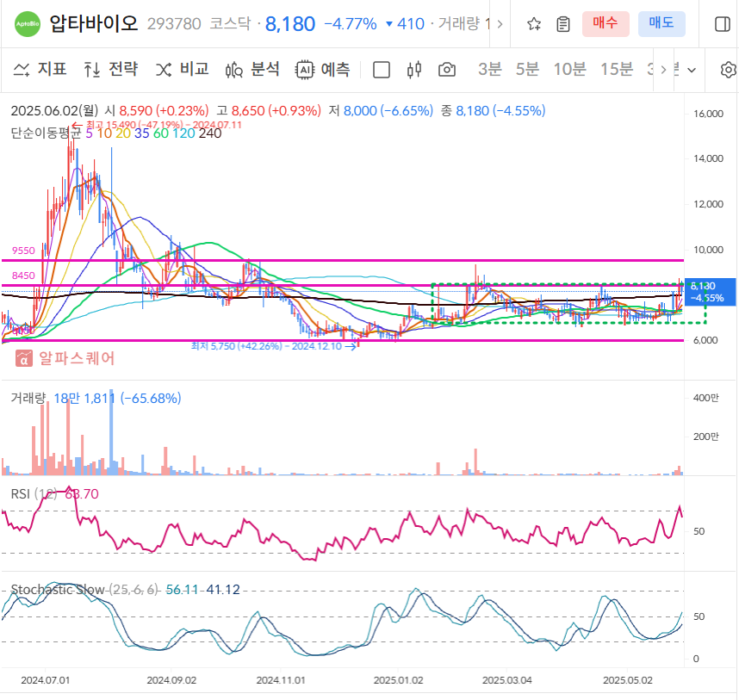Toggle the right sidebar panel
Image resolution: width=739 pixels, height=700 pixels.
tap(723, 24)
